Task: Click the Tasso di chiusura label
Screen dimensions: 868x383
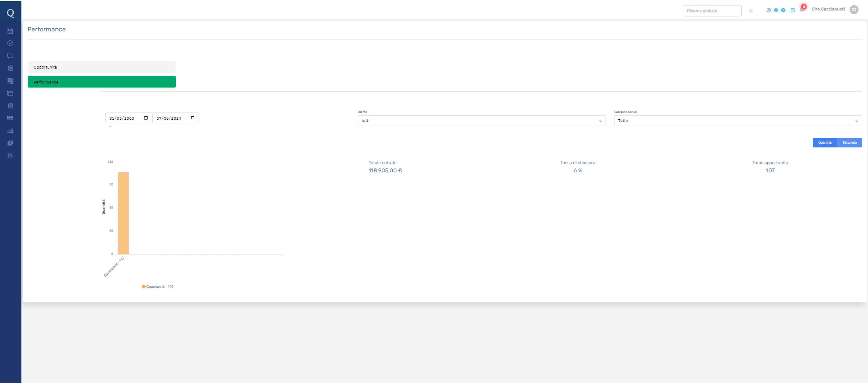Action: pyautogui.click(x=578, y=162)
